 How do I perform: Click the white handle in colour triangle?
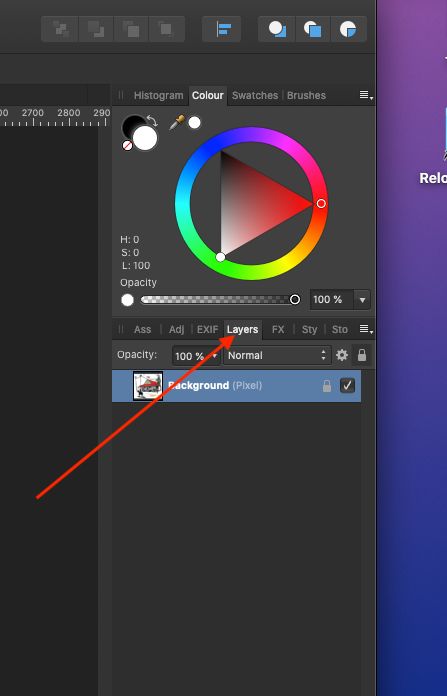[220, 257]
